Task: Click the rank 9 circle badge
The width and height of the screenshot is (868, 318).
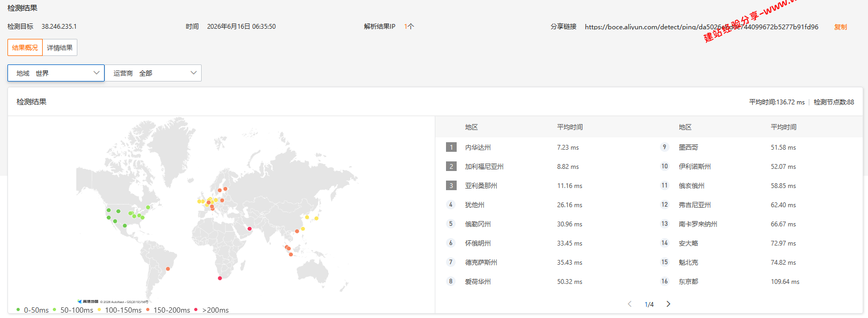Action: [664, 147]
